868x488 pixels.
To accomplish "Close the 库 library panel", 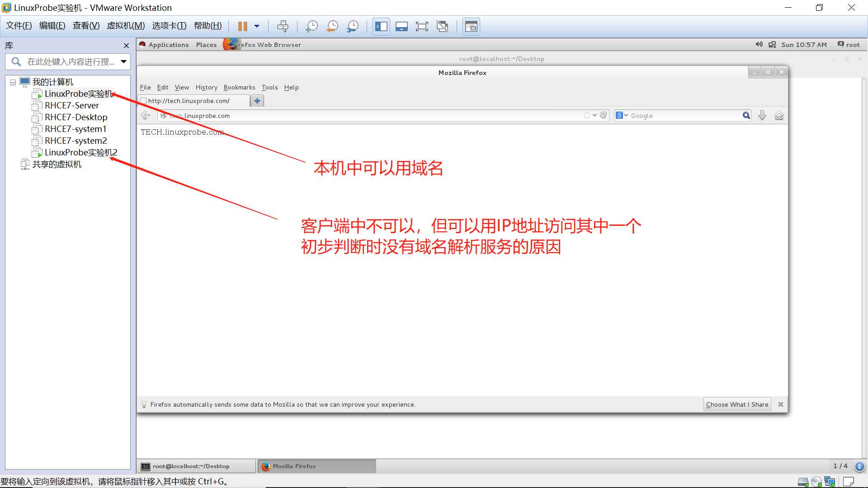I will [x=126, y=46].
